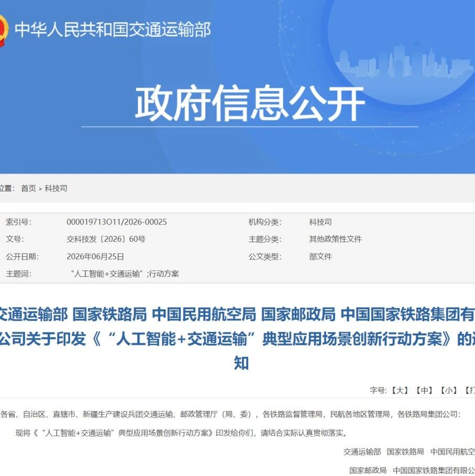Select index number 000019713O11/2026-00025

click(117, 222)
